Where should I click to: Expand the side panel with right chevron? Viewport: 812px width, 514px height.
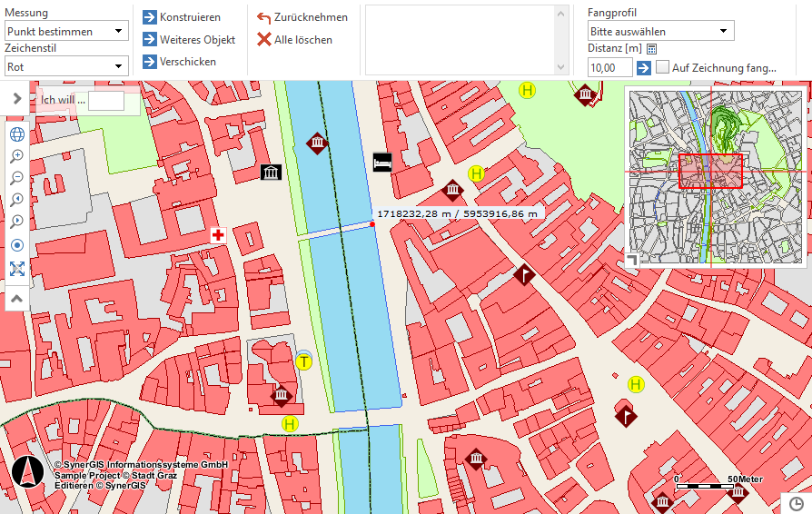coord(16,98)
